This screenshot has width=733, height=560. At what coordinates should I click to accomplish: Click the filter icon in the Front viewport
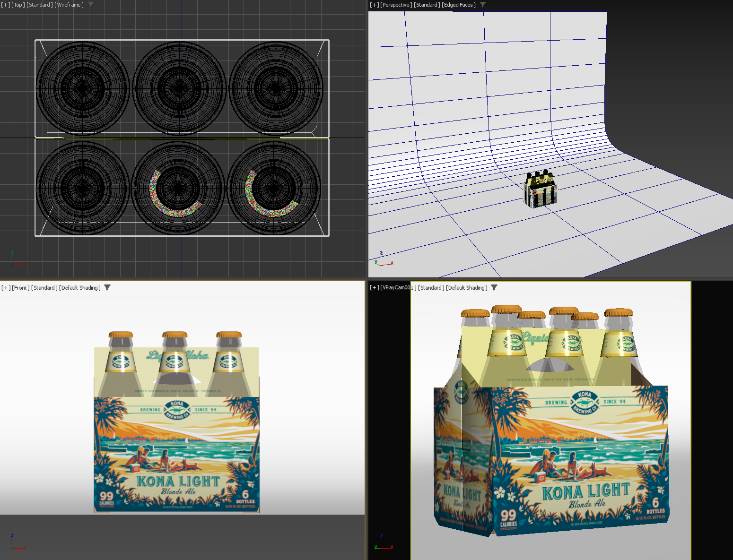click(107, 287)
